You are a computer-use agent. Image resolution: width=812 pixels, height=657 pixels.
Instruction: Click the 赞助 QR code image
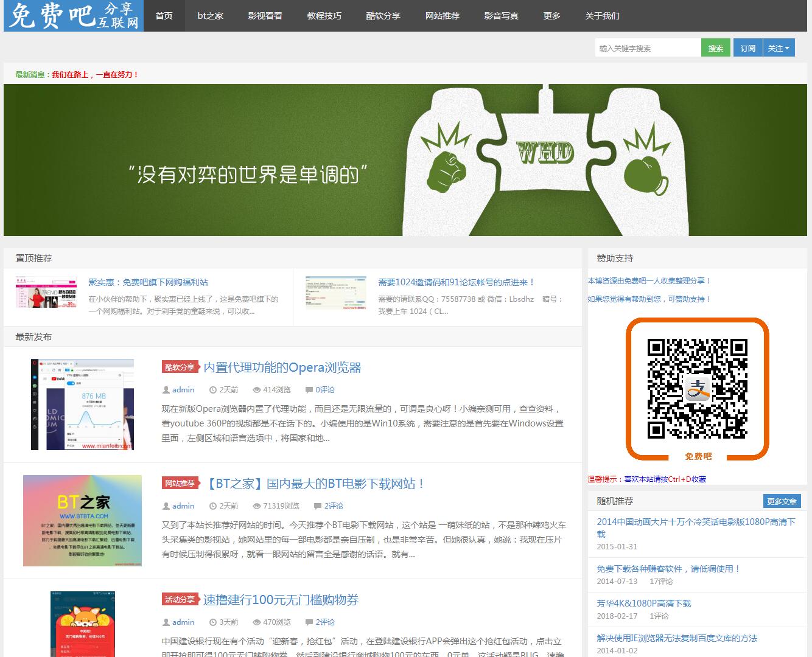(x=698, y=389)
